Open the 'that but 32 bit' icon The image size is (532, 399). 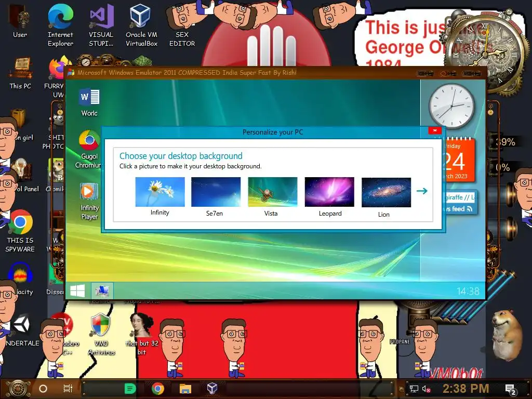coord(142,334)
